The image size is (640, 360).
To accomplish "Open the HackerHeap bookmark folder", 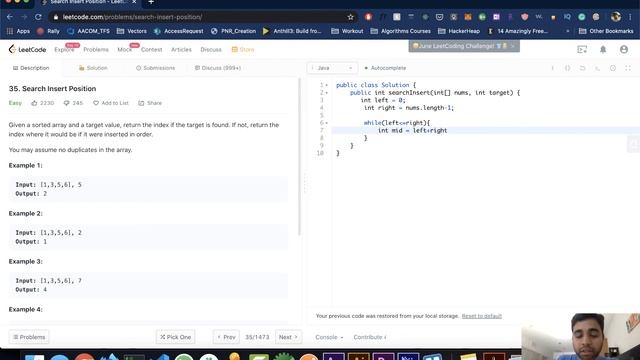I will click(x=459, y=31).
